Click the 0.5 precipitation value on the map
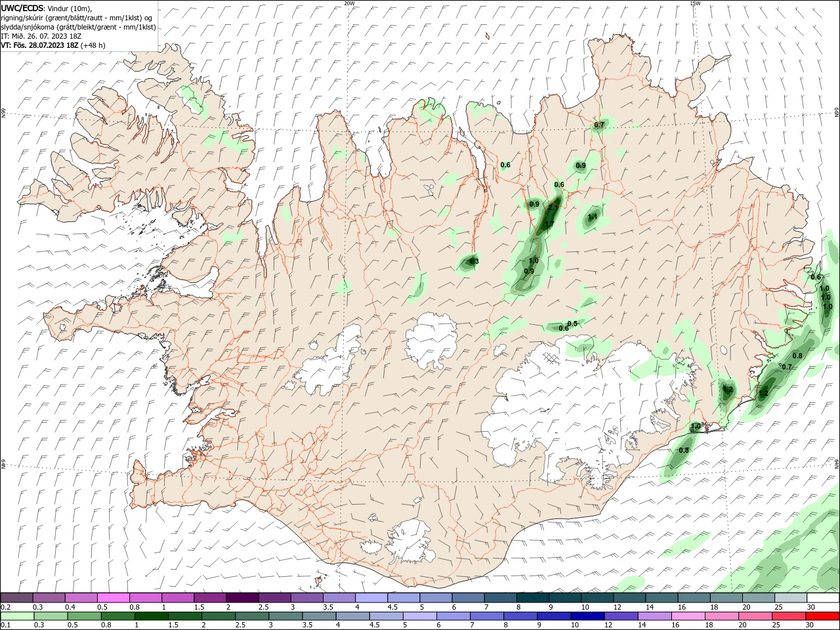This screenshot has height=630, width=840. [572, 324]
